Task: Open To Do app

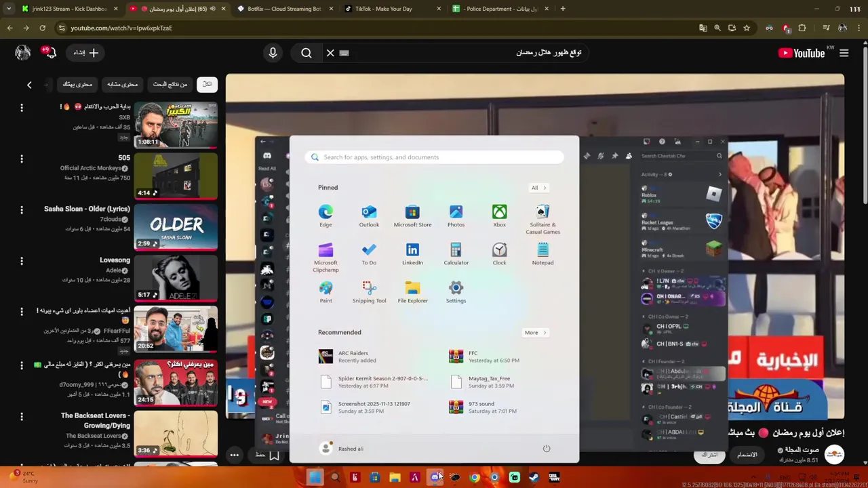Action: point(369,254)
